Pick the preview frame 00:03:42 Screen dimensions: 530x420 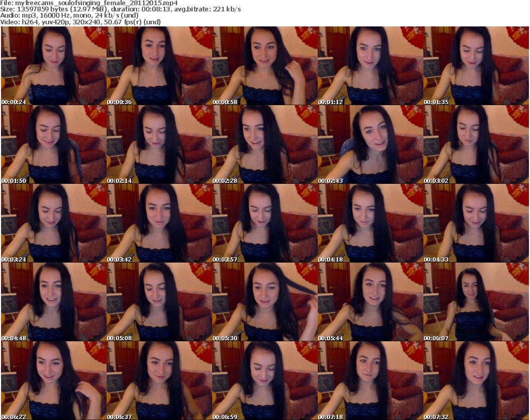pos(159,223)
